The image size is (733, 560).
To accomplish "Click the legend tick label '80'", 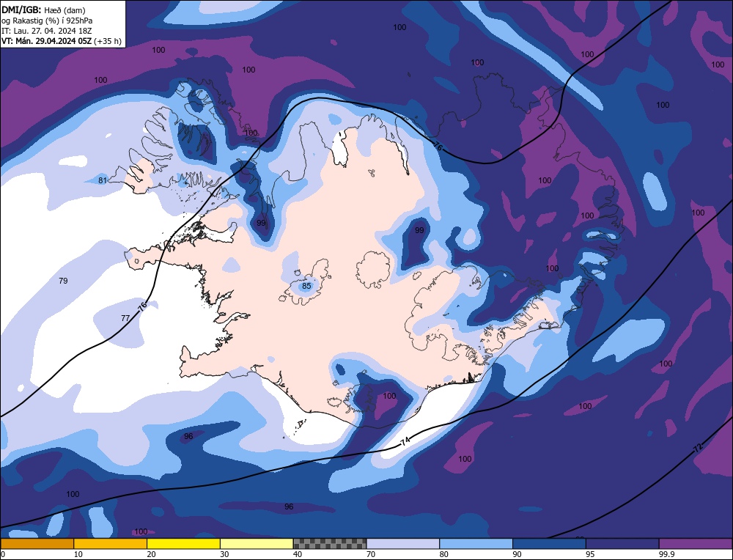I will tap(444, 554).
